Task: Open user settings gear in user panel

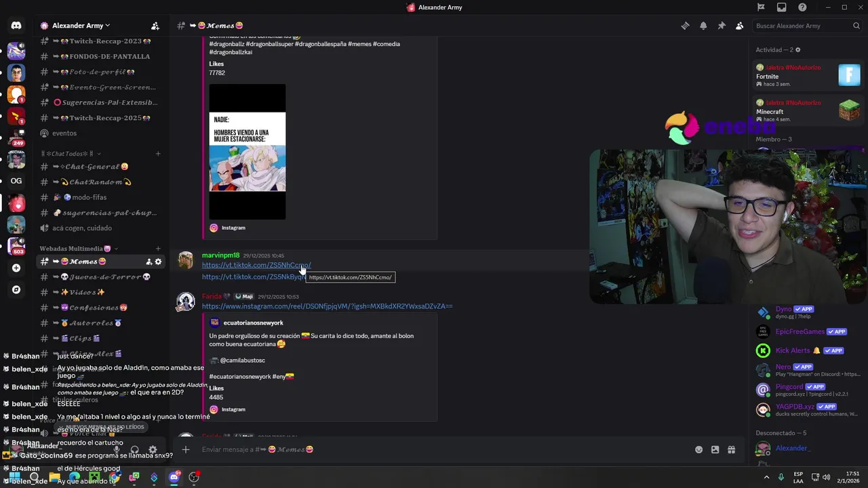Action: coord(153,449)
